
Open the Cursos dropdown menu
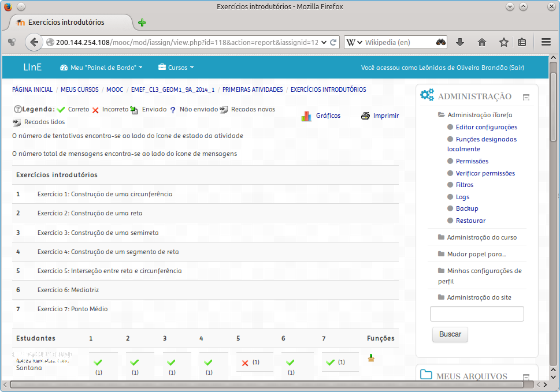coord(176,68)
